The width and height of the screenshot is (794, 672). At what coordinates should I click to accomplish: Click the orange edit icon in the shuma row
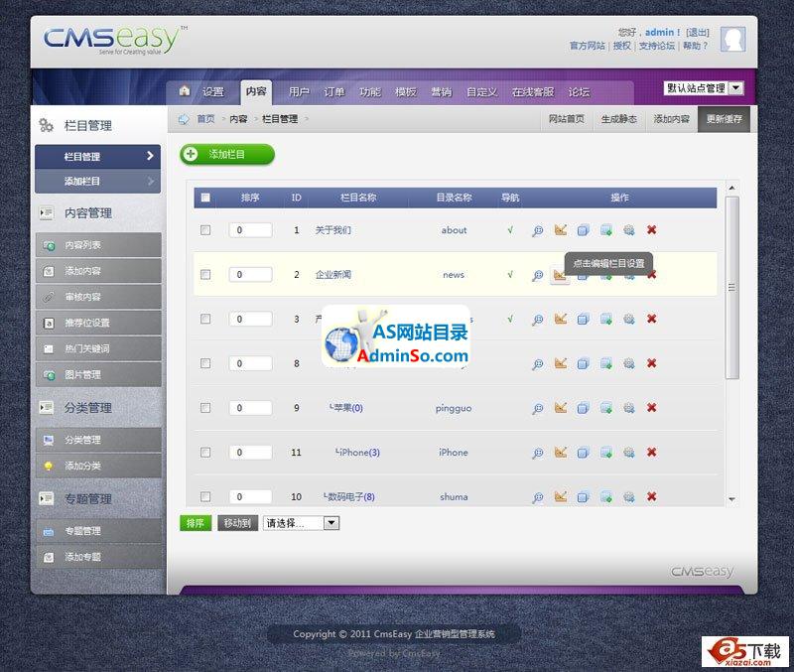point(560,496)
